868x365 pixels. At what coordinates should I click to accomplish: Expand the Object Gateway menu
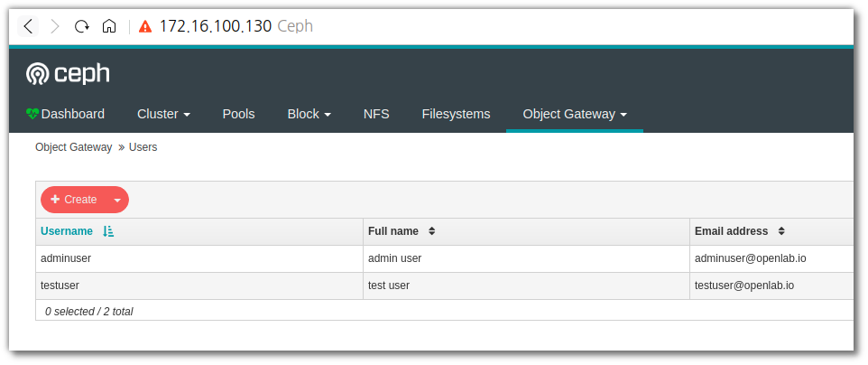tap(575, 114)
